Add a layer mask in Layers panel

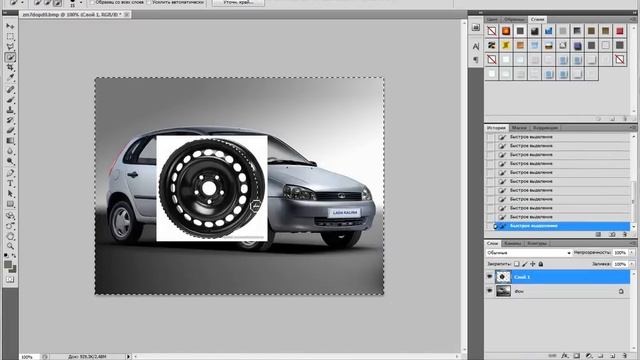(x=576, y=356)
